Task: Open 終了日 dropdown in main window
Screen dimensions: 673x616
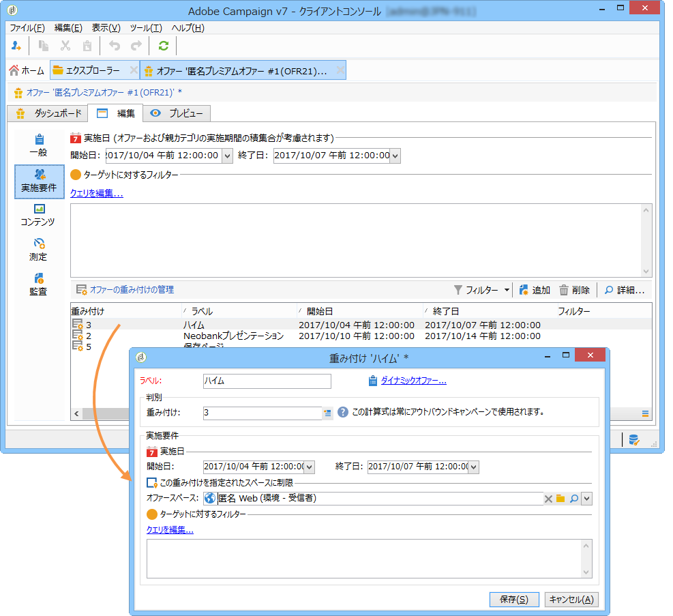Action: click(395, 156)
